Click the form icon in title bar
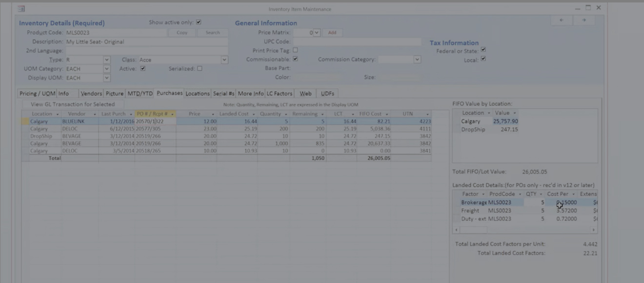Viewport: 644px width, 283px height. pyautogui.click(x=21, y=8)
